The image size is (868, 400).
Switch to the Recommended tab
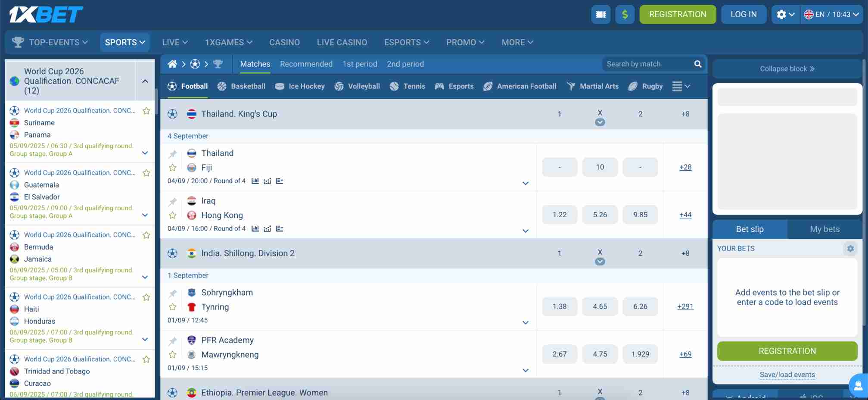(306, 64)
